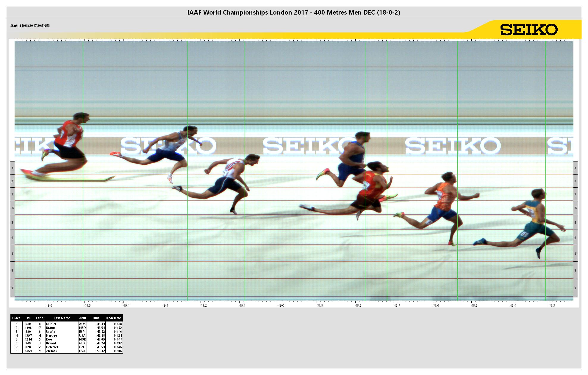Click the Affil column header
Viewport: 588px width, 375px height.
click(82, 318)
